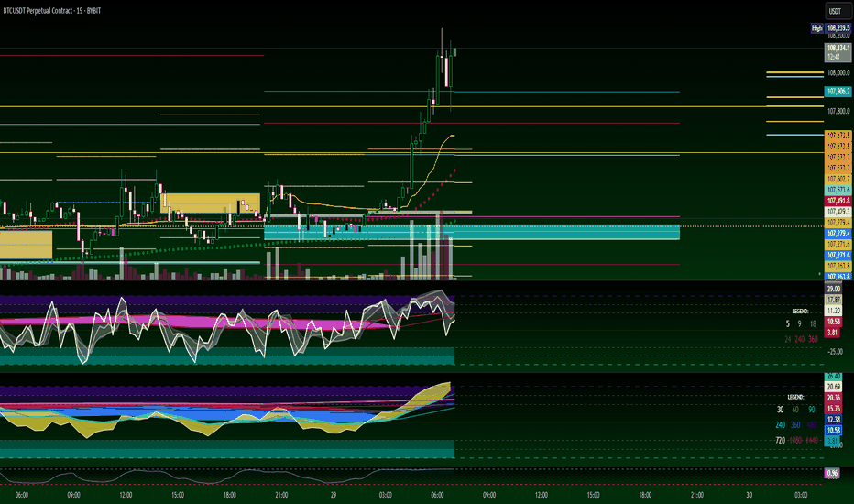
Task: Click the 06:00 label at time axis start
Action: 22,495
